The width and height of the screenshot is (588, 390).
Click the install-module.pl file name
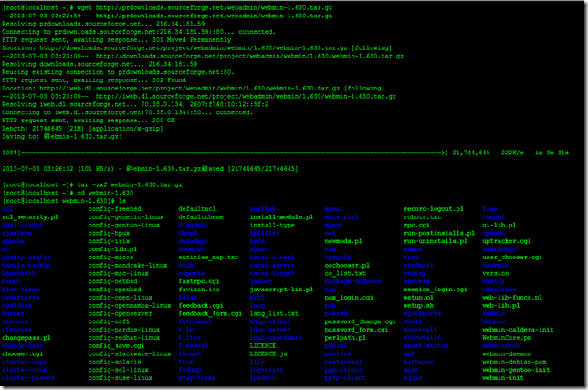coord(281,217)
